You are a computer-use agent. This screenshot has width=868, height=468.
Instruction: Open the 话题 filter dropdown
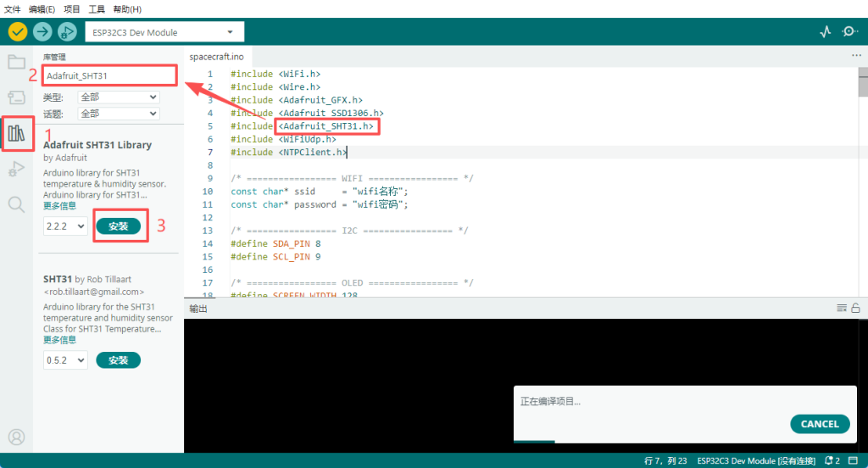pos(118,114)
